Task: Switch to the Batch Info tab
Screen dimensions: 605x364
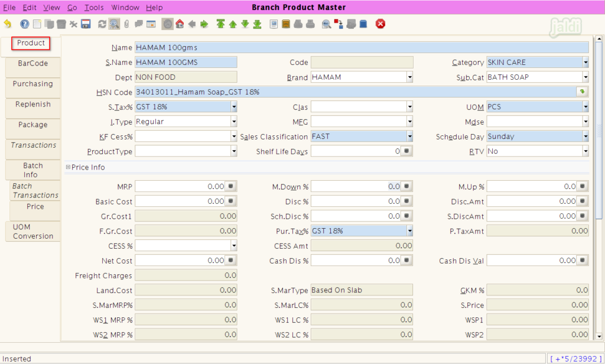Action: (x=33, y=170)
